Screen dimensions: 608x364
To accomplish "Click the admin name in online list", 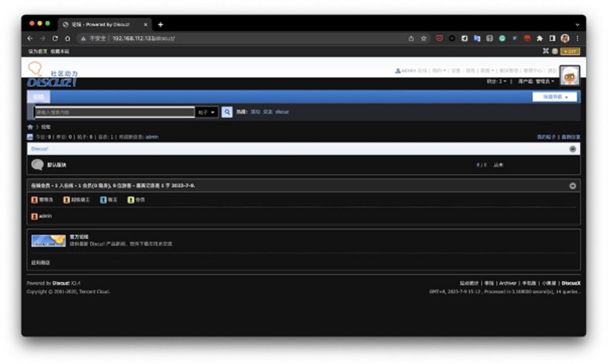I will [45, 216].
